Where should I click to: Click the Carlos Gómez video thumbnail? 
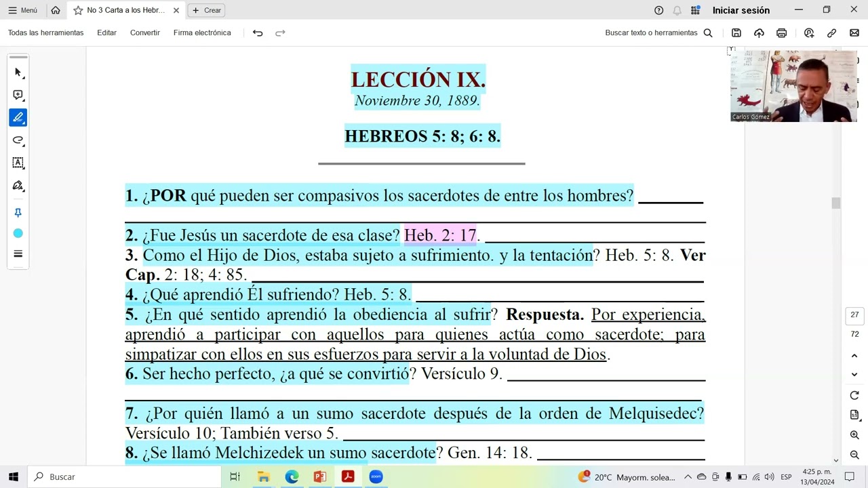[793, 86]
